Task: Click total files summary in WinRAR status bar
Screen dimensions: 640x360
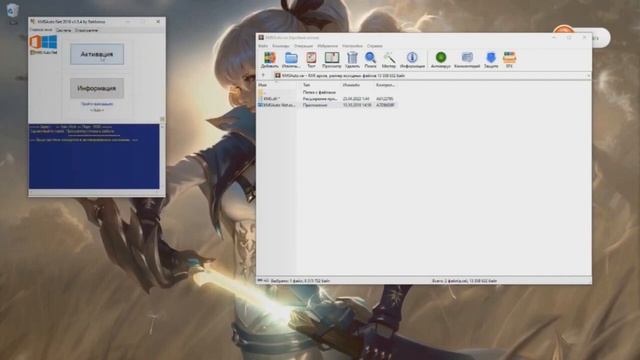Action: [x=464, y=281]
